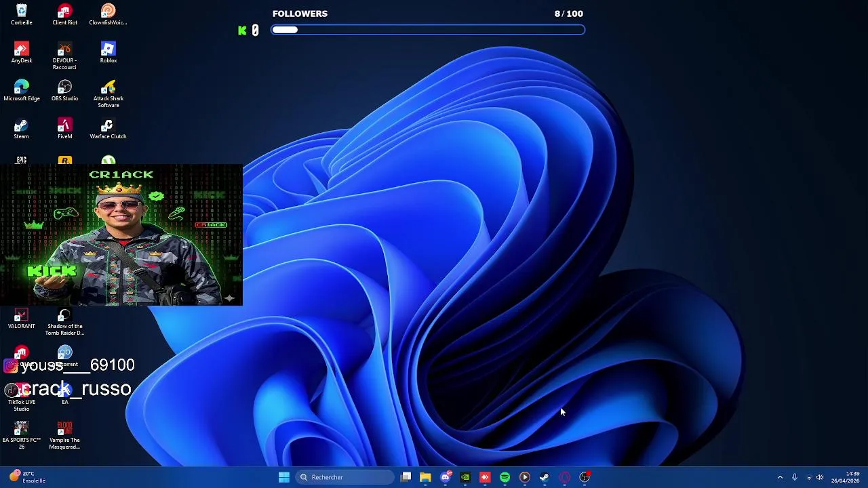This screenshot has width=868, height=488.
Task: Open AnyDesk from the taskbar
Action: (485, 477)
